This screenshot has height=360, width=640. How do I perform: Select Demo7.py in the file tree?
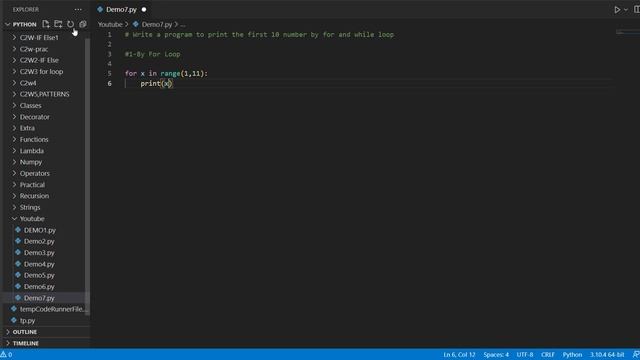coord(39,298)
